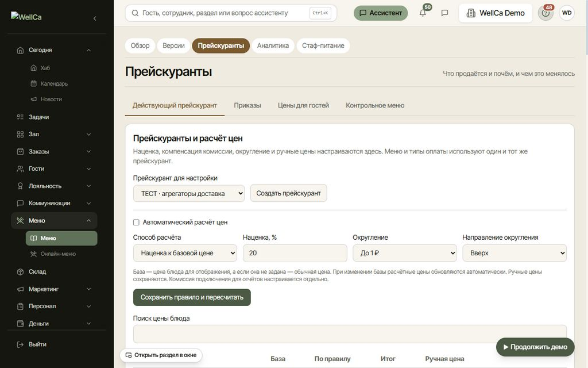588x368 pixels.
Task: Open the Направление округления dropdown
Action: click(514, 253)
